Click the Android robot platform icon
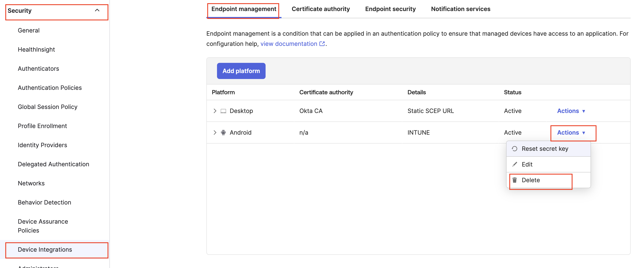 [223, 132]
